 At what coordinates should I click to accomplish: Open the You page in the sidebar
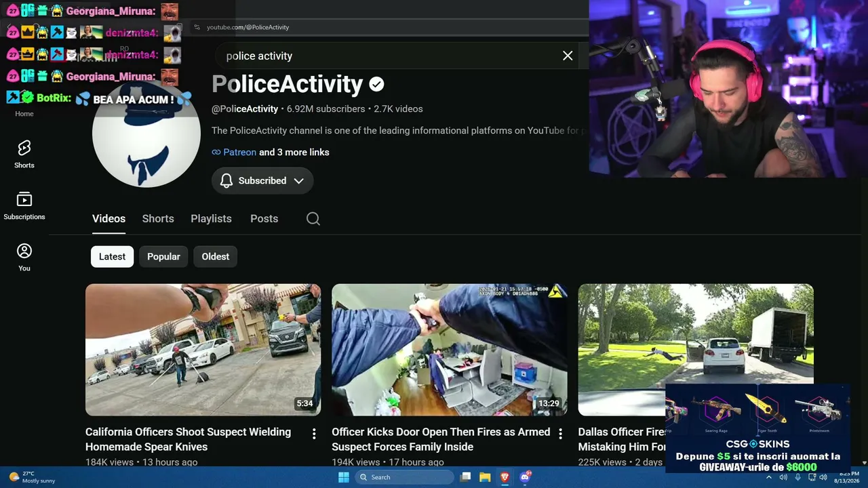(x=24, y=257)
